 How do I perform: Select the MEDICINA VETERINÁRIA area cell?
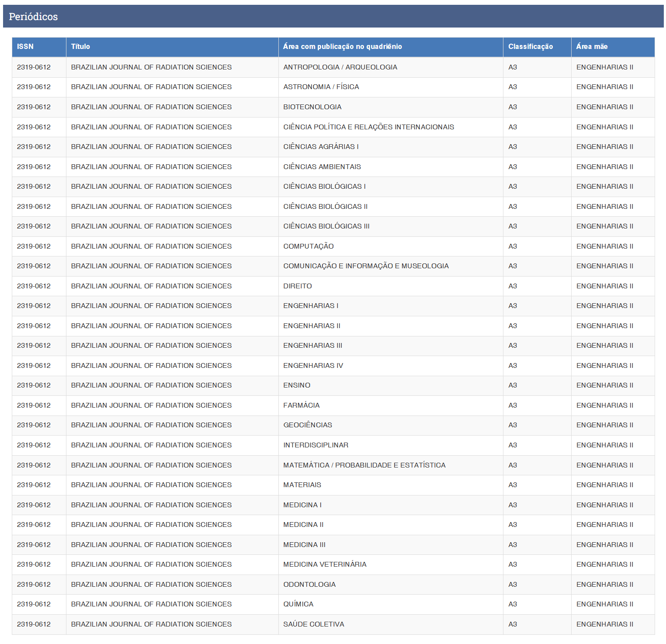[x=325, y=564]
